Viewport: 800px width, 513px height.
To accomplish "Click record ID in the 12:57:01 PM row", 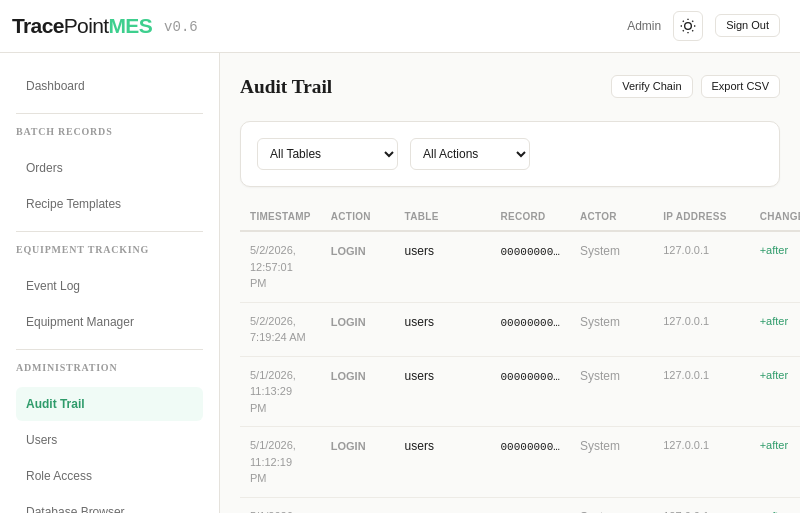I will click(x=530, y=252).
